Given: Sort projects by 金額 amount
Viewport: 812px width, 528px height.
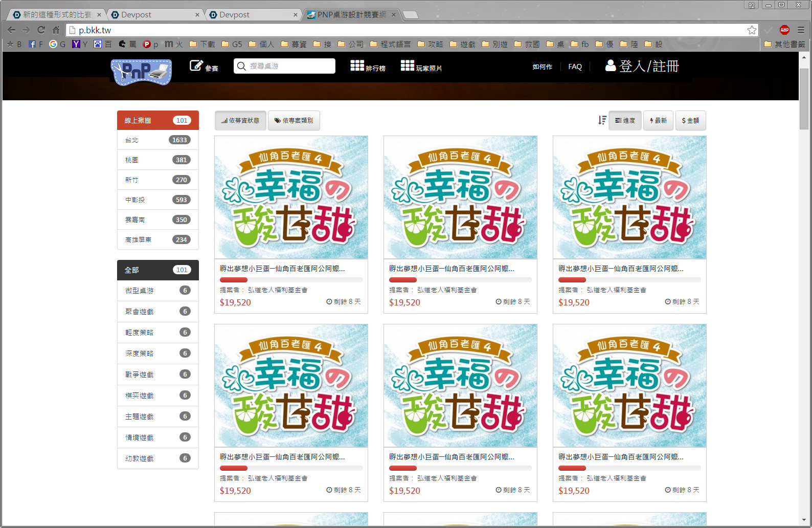Looking at the screenshot, I should (691, 120).
